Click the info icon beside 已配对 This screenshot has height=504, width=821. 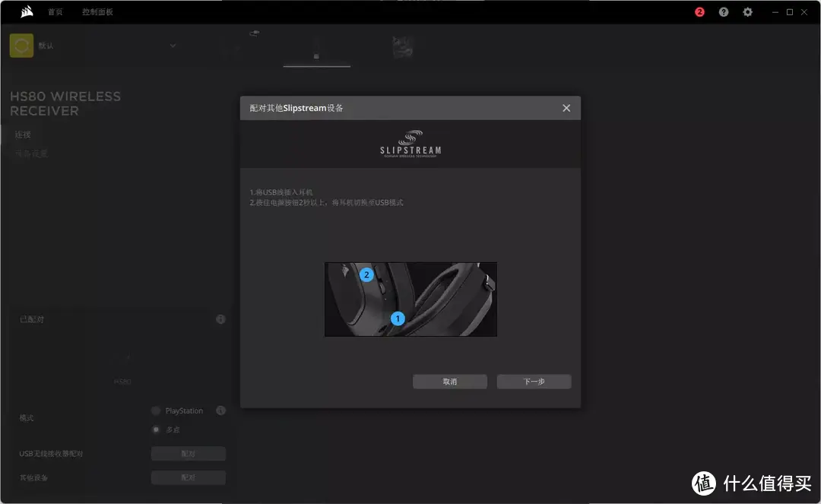coord(220,319)
